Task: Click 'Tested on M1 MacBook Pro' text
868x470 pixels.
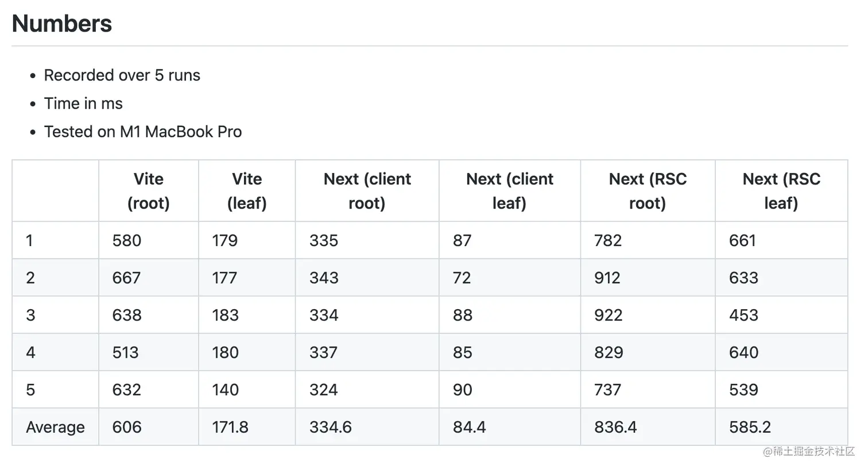Action: [x=143, y=132]
